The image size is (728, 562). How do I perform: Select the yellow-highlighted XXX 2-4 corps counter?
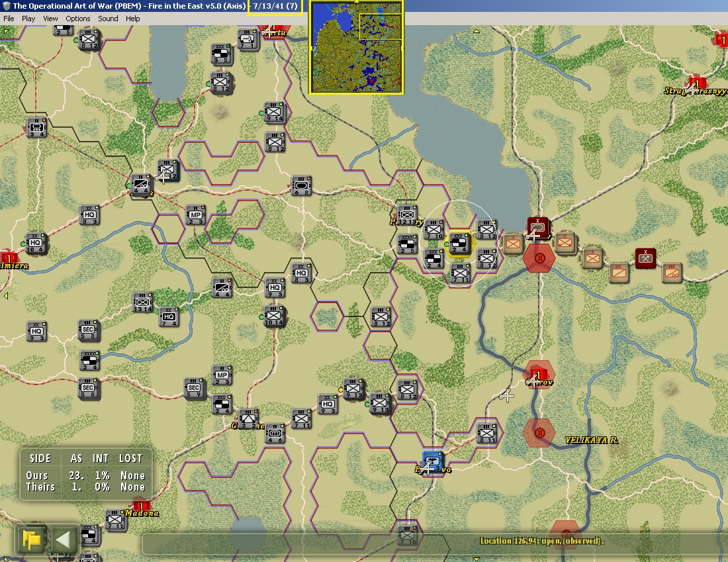click(459, 244)
